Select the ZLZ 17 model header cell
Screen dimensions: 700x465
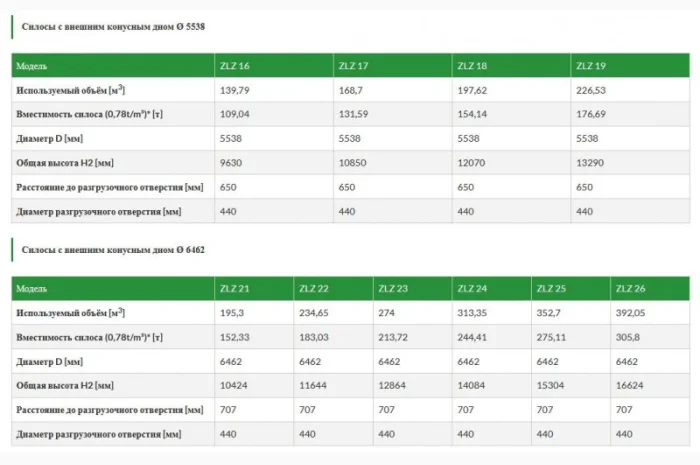354,66
